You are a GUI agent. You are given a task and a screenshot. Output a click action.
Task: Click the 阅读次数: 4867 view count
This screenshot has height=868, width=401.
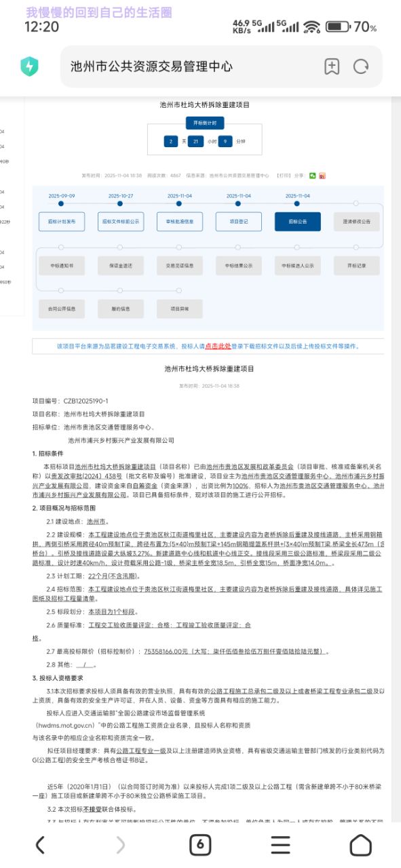(164, 176)
